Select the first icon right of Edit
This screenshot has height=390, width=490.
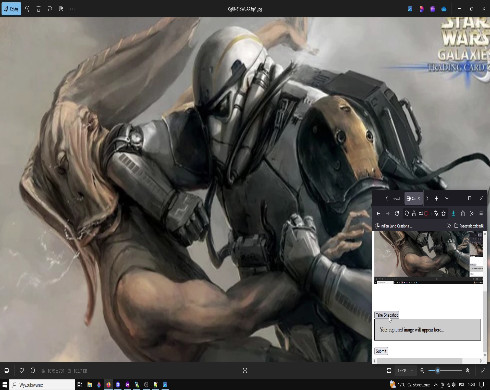pos(27,9)
